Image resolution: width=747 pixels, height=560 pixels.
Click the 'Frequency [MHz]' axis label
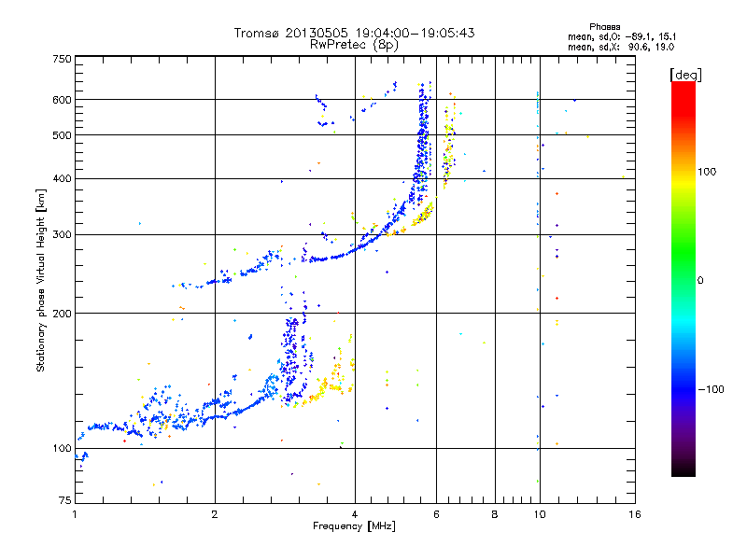pos(354,526)
